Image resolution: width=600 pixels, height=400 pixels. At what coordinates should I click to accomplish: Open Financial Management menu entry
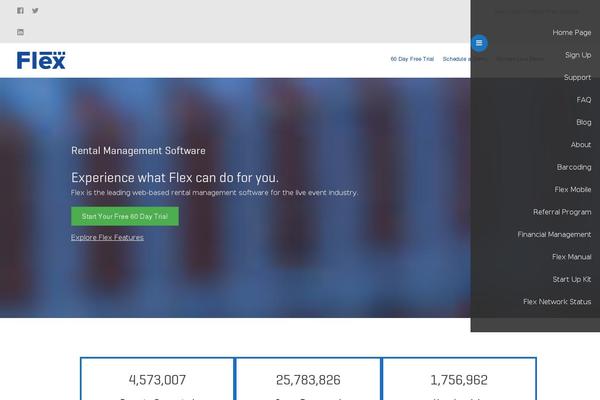click(554, 234)
